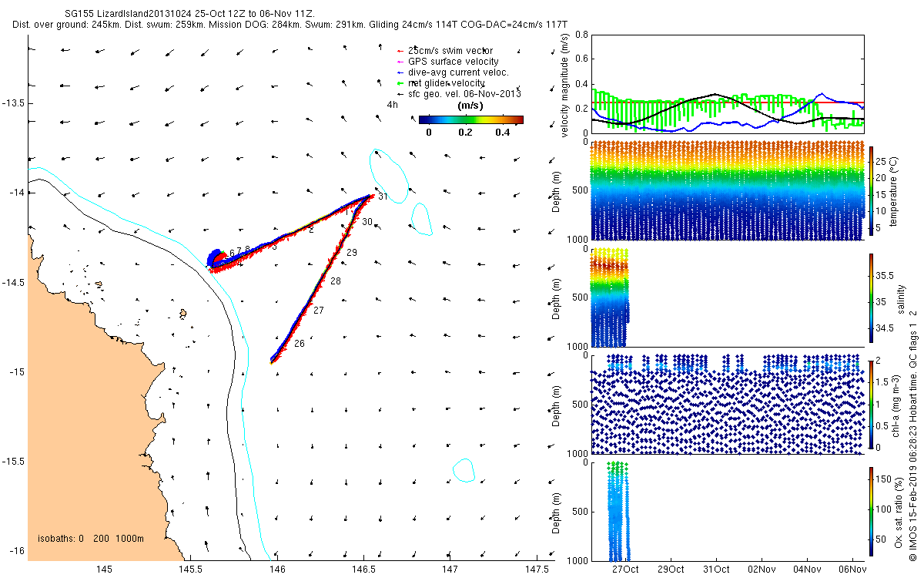Screen dimensions: 924x578
Task: Click the 06Nov date tick label
Action: [x=852, y=569]
